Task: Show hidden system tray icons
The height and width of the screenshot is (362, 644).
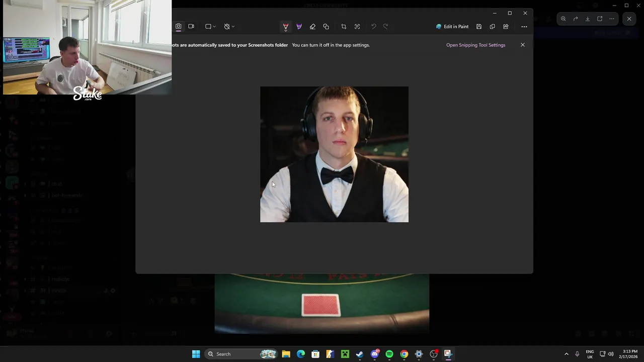Action: click(566, 354)
